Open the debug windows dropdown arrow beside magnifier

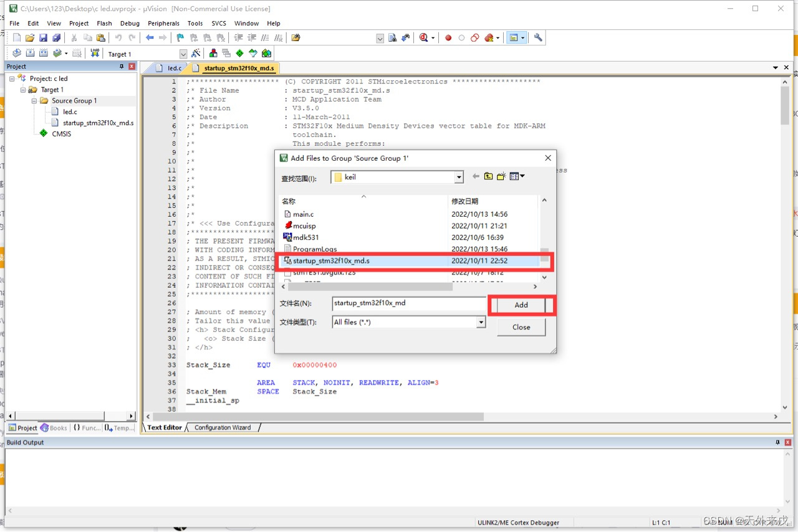click(433, 38)
